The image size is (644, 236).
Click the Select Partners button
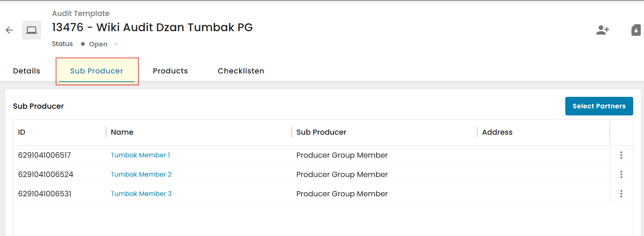[x=599, y=106]
